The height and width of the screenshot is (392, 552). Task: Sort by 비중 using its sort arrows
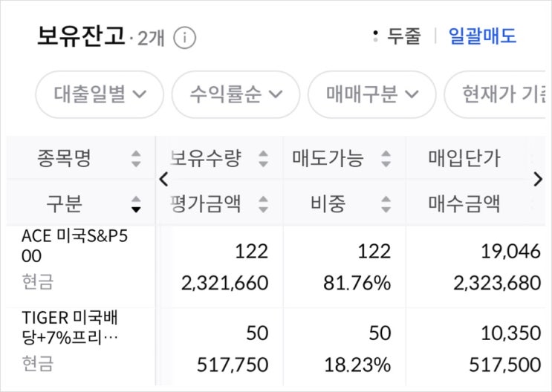click(x=386, y=204)
